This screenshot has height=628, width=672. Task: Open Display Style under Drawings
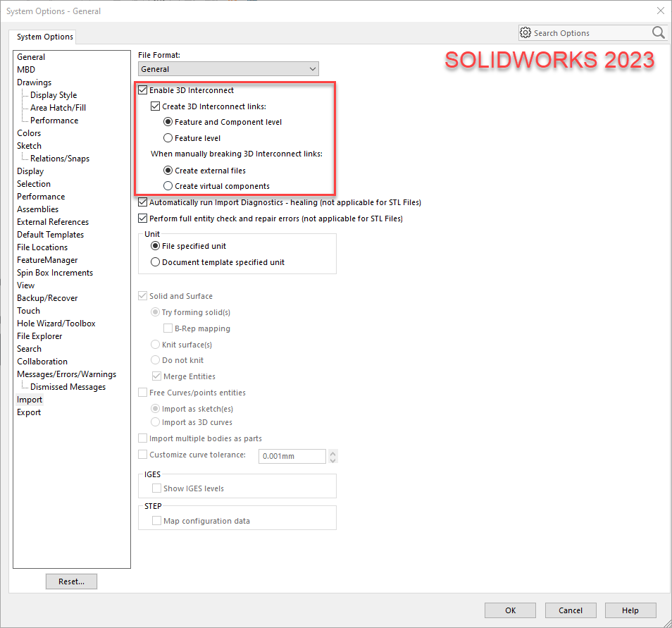coord(54,95)
